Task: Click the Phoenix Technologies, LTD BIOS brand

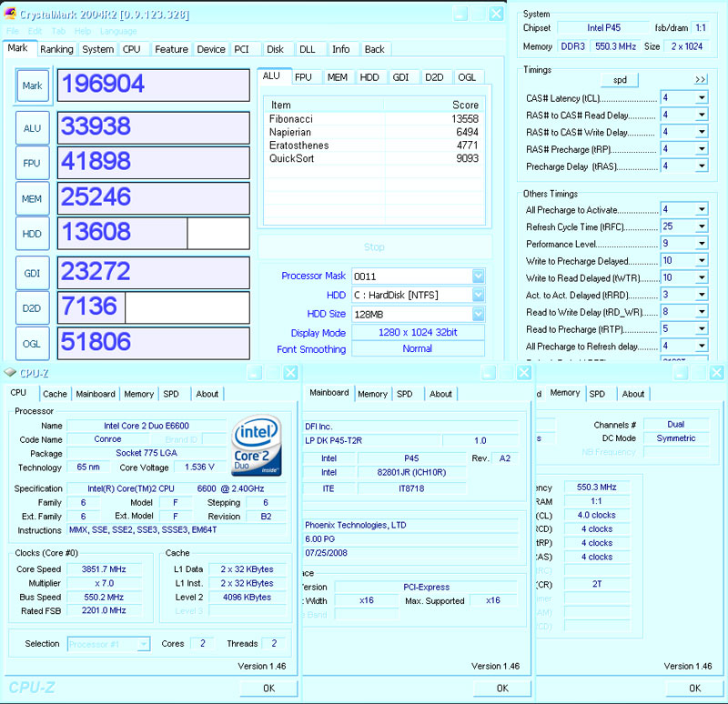Action: pyautogui.click(x=410, y=525)
